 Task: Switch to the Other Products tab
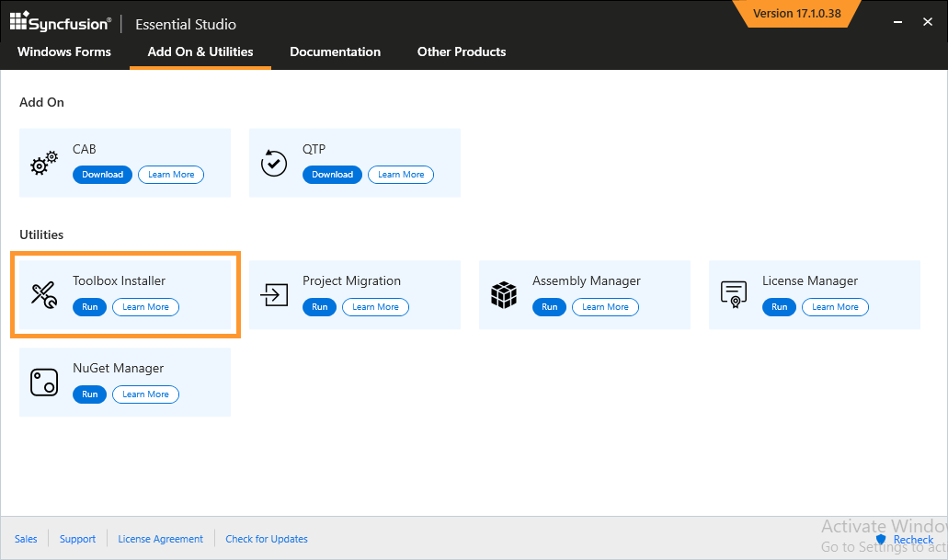461,52
